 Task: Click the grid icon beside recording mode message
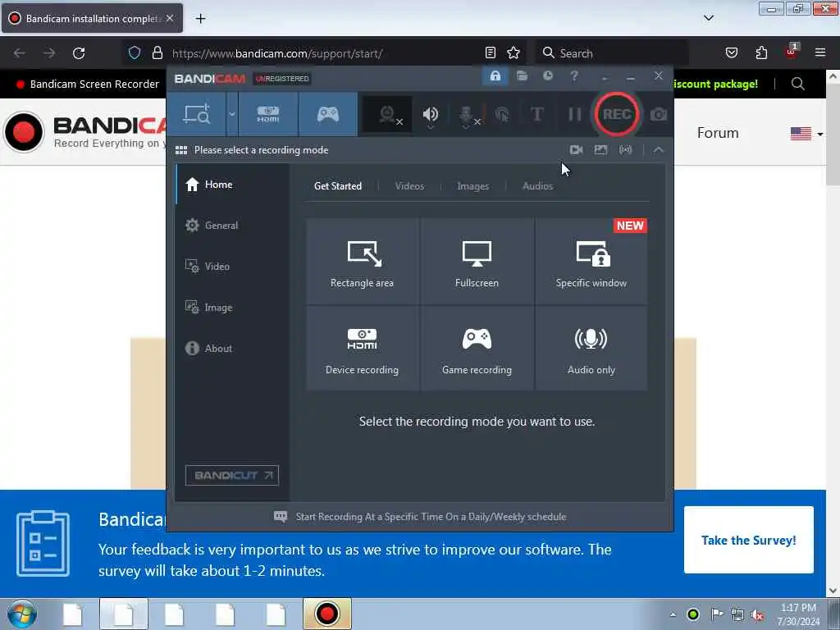[181, 150]
